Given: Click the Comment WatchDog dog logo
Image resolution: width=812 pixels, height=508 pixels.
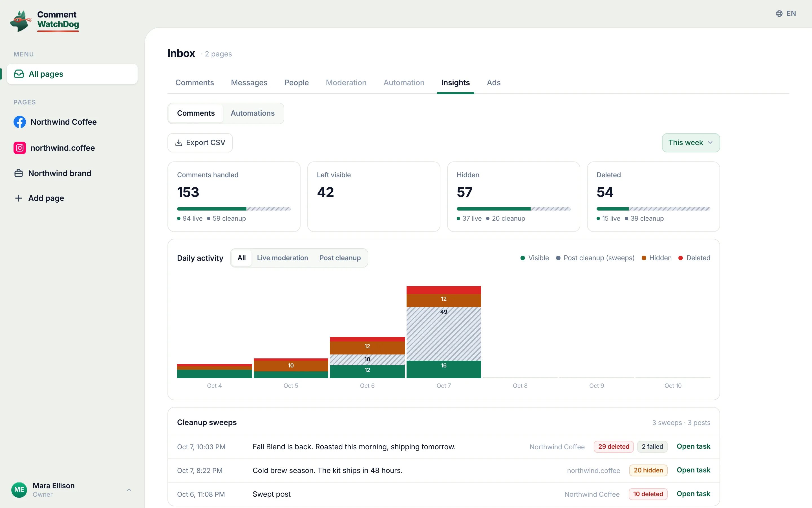Looking at the screenshot, I should point(21,21).
